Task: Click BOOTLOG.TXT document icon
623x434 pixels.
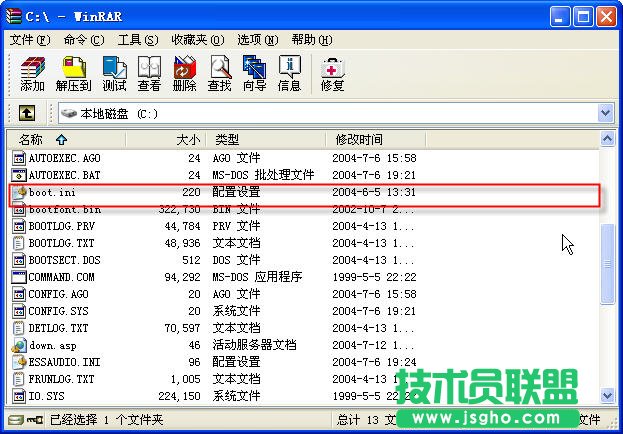Action: coord(19,243)
